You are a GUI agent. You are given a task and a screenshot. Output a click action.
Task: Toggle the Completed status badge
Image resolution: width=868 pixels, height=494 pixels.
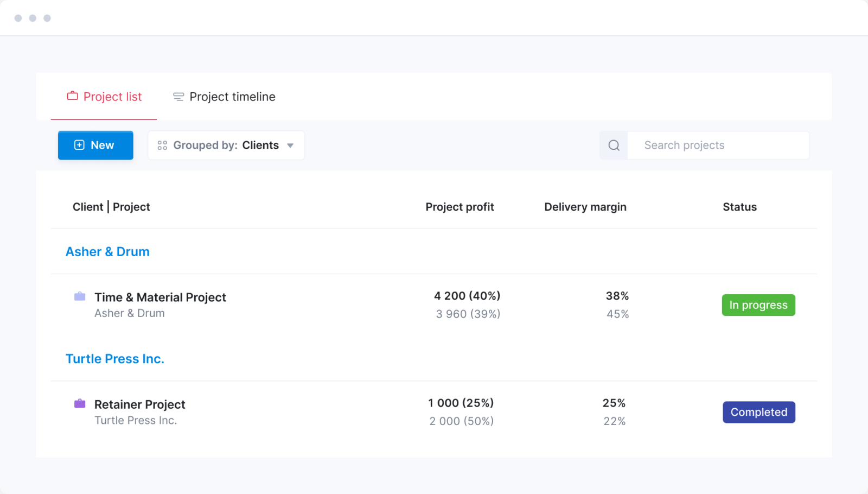tap(758, 412)
